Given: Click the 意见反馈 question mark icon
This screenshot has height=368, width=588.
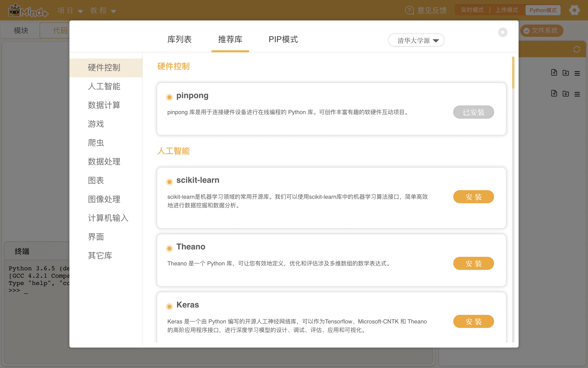Looking at the screenshot, I should [409, 10].
